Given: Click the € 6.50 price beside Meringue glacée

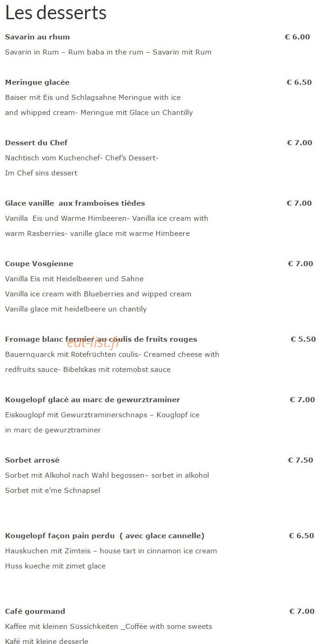Looking at the screenshot, I should (x=299, y=82).
